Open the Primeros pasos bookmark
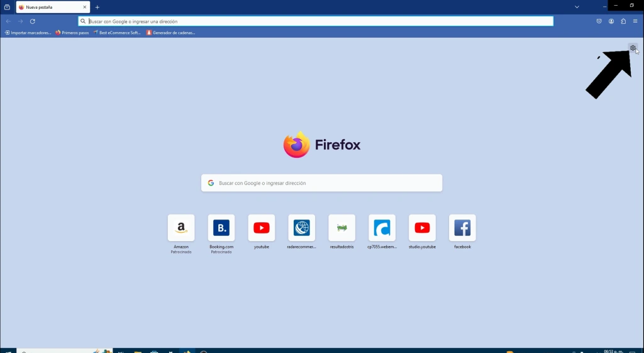The image size is (644, 353). [x=72, y=33]
